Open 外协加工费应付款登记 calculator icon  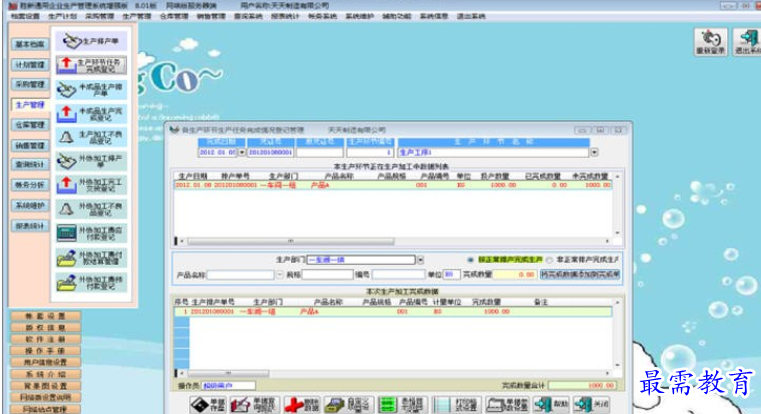pos(66,233)
